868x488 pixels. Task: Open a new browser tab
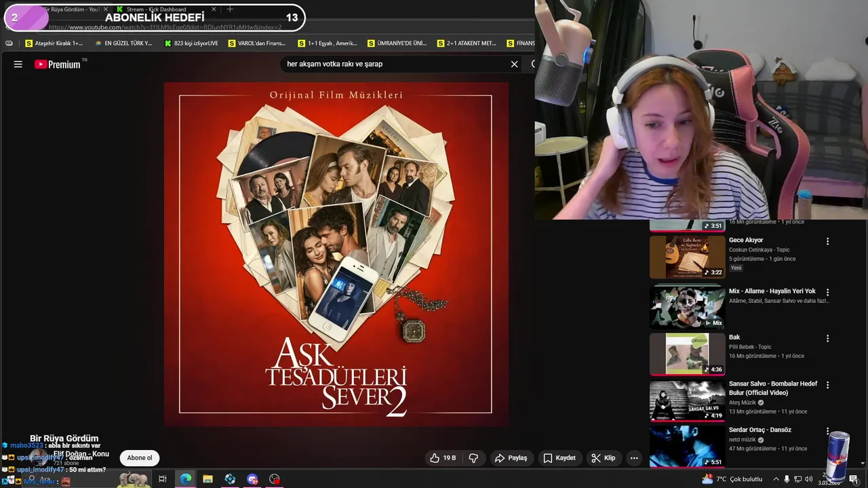(230, 9)
